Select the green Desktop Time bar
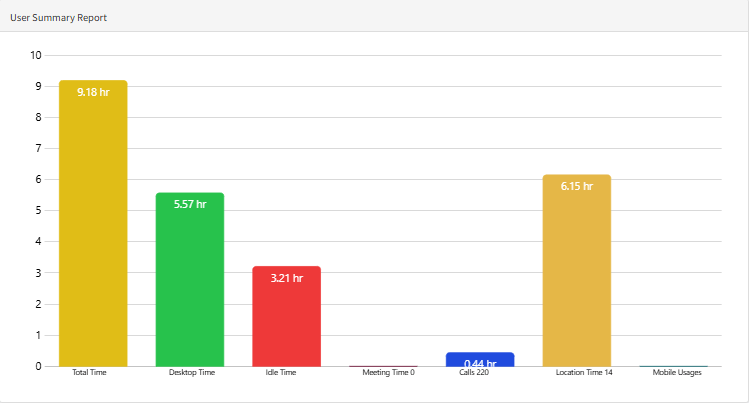The height and width of the screenshot is (403, 749). (190, 285)
